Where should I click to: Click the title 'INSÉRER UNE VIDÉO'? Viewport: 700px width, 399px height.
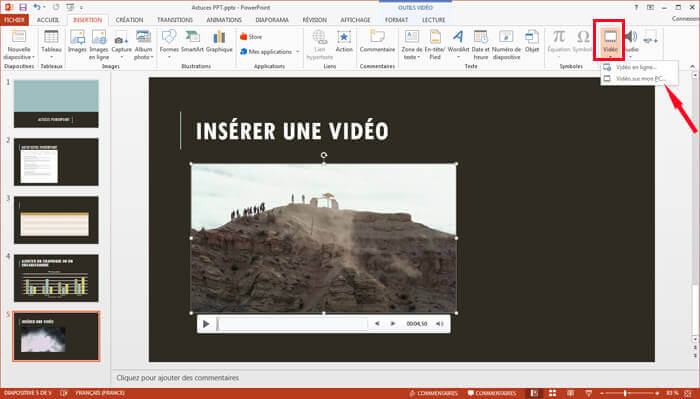(292, 131)
